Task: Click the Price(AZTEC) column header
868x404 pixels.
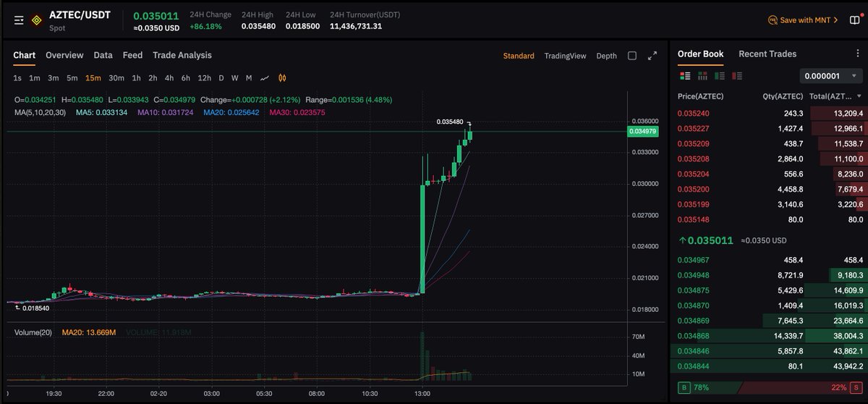Action: 700,96
